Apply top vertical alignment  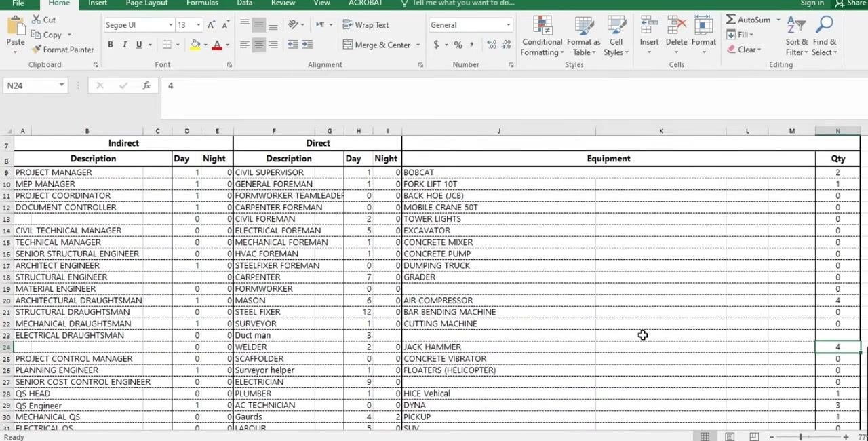(x=244, y=25)
